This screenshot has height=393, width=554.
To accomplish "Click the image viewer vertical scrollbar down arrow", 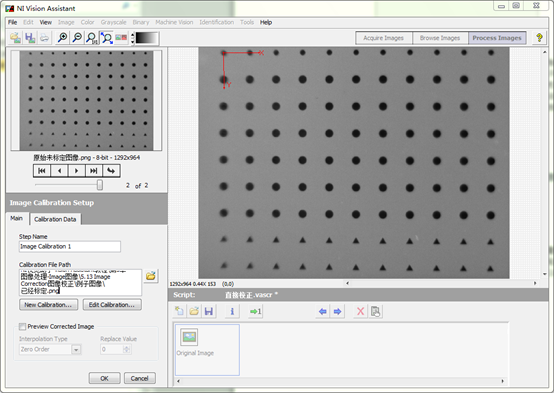I will 544,274.
